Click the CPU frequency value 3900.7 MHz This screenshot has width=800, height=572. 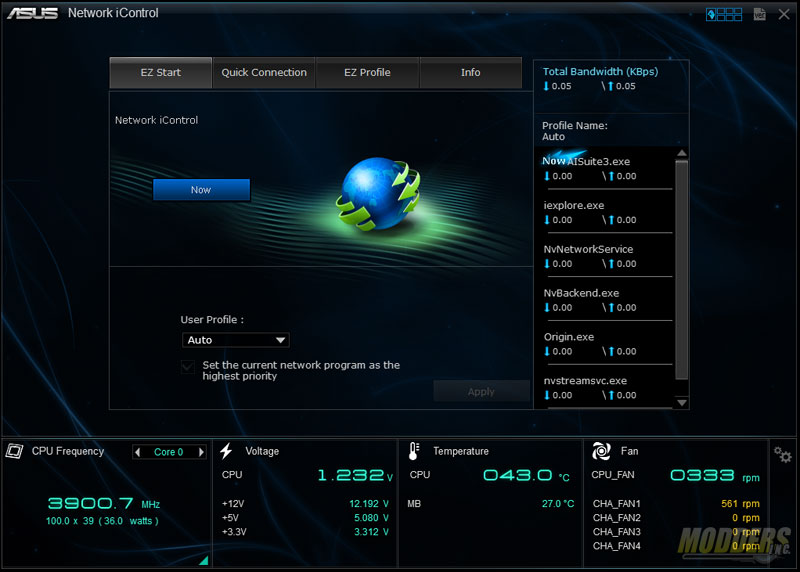[x=104, y=504]
